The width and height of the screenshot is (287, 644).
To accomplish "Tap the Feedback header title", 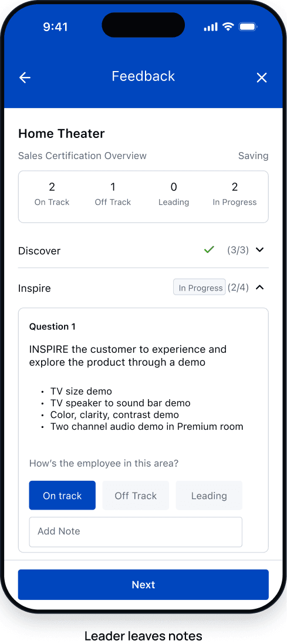I will point(143,76).
